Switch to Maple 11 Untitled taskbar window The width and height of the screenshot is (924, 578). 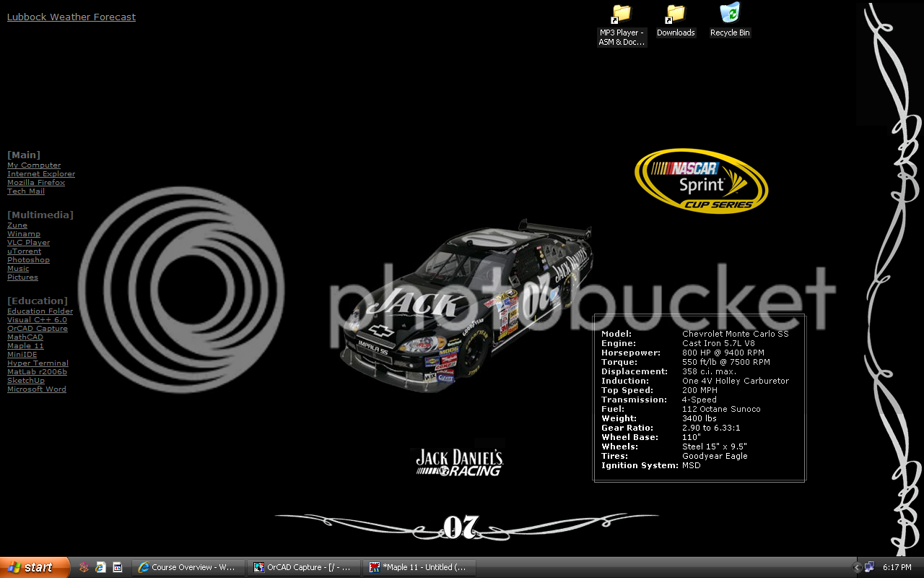[419, 567]
